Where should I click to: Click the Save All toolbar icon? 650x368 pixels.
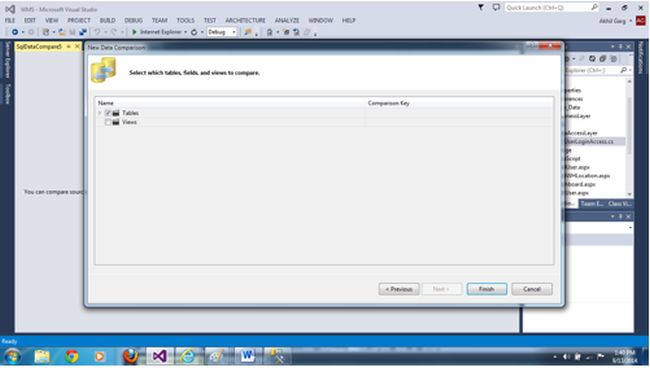pyautogui.click(x=82, y=32)
